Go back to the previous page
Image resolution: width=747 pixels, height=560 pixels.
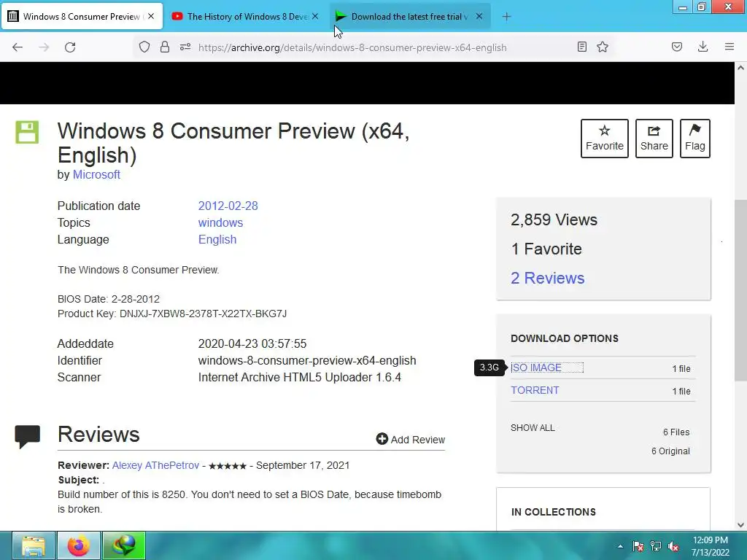pyautogui.click(x=18, y=47)
